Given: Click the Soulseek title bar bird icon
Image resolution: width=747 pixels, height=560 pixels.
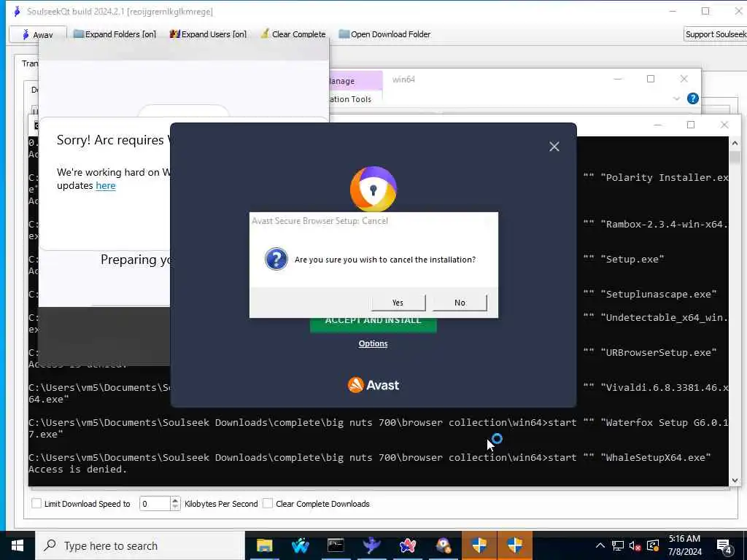Looking at the screenshot, I should point(18,11).
